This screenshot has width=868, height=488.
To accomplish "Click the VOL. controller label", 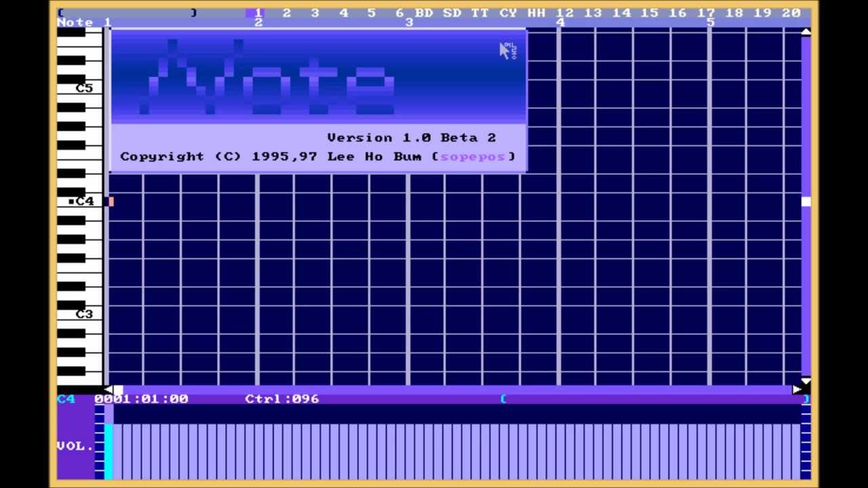I will [x=75, y=446].
